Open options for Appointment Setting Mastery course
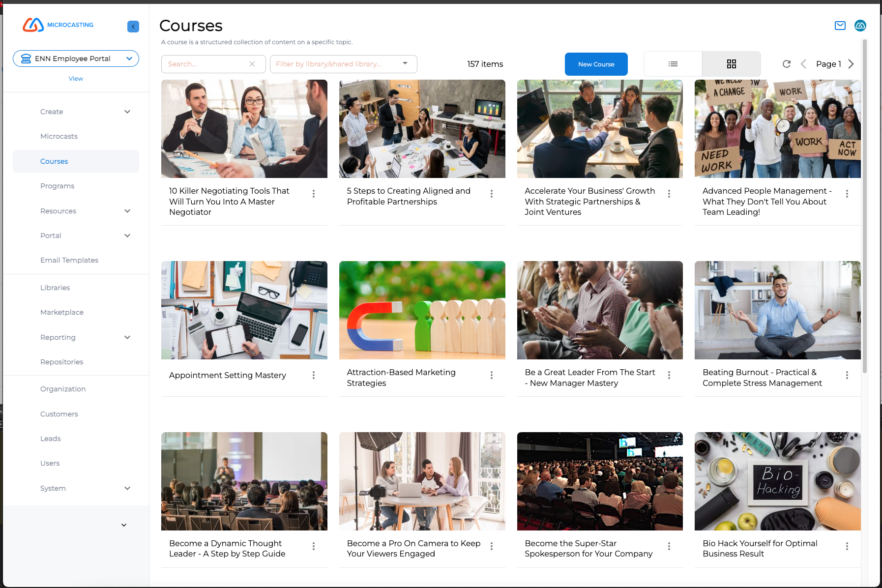The image size is (882, 588). point(314,375)
